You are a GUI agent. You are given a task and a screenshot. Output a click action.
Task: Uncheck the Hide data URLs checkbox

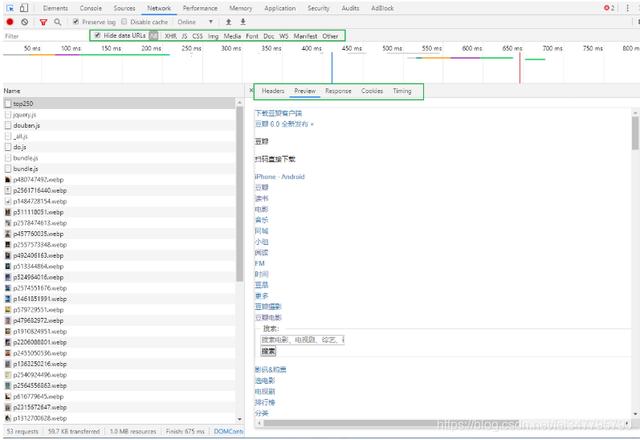click(x=97, y=35)
